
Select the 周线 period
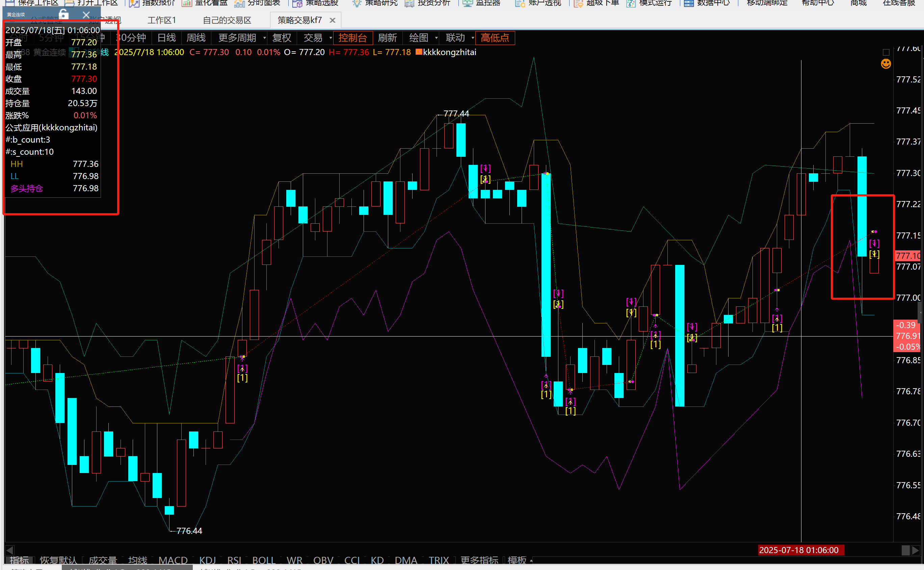click(x=196, y=38)
